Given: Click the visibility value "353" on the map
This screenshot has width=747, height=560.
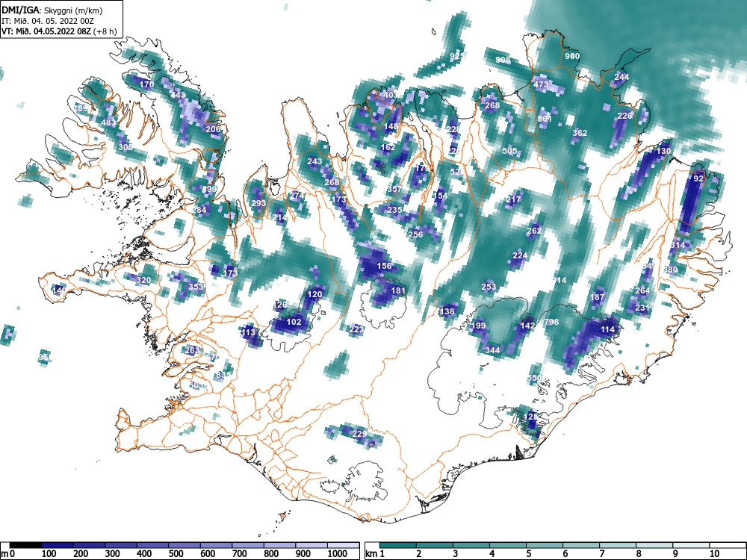Looking at the screenshot, I should click(x=196, y=287).
